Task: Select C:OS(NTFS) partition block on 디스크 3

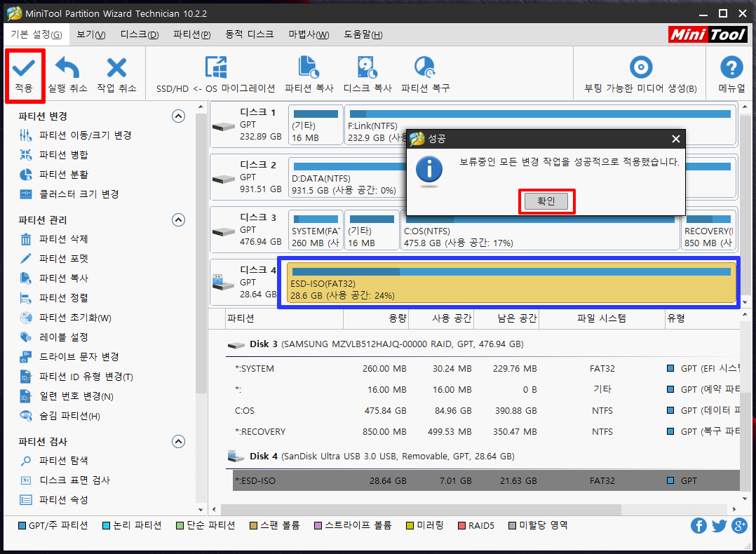Action: (540, 232)
